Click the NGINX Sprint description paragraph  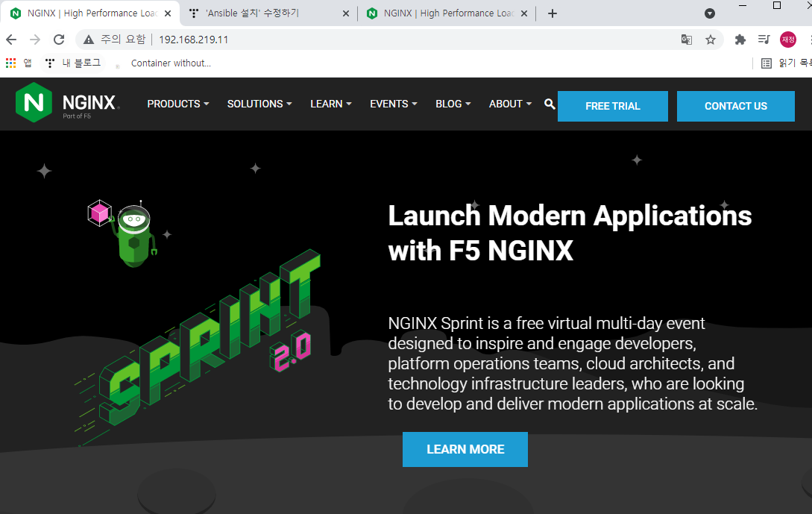click(x=572, y=363)
